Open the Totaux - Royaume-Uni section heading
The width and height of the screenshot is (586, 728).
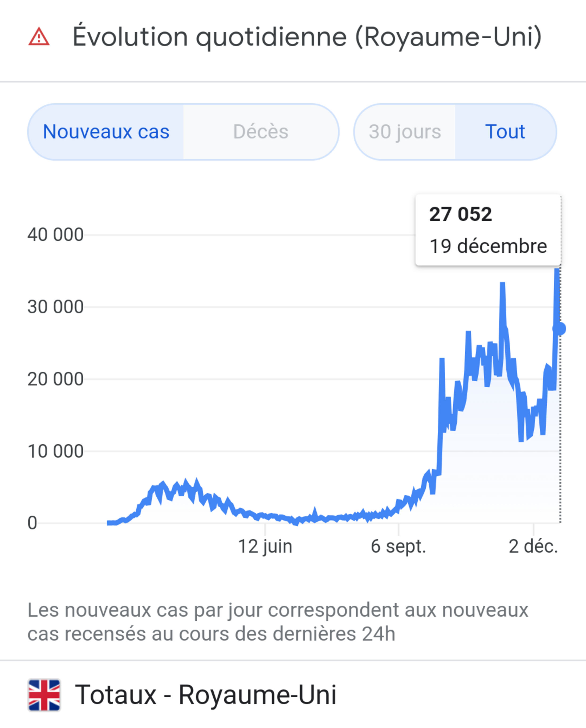coord(206,695)
